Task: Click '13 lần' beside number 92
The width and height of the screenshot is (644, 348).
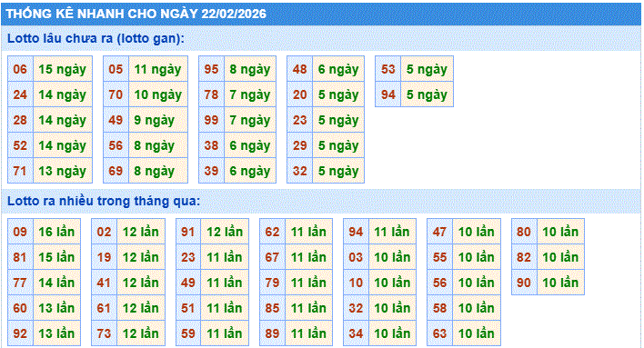Action: tap(56, 333)
